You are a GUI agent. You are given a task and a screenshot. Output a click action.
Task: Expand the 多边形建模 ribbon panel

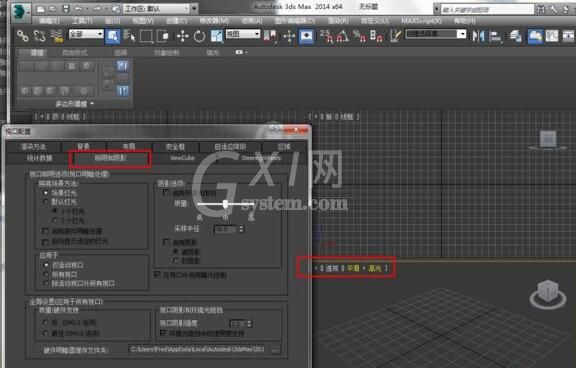click(x=75, y=104)
